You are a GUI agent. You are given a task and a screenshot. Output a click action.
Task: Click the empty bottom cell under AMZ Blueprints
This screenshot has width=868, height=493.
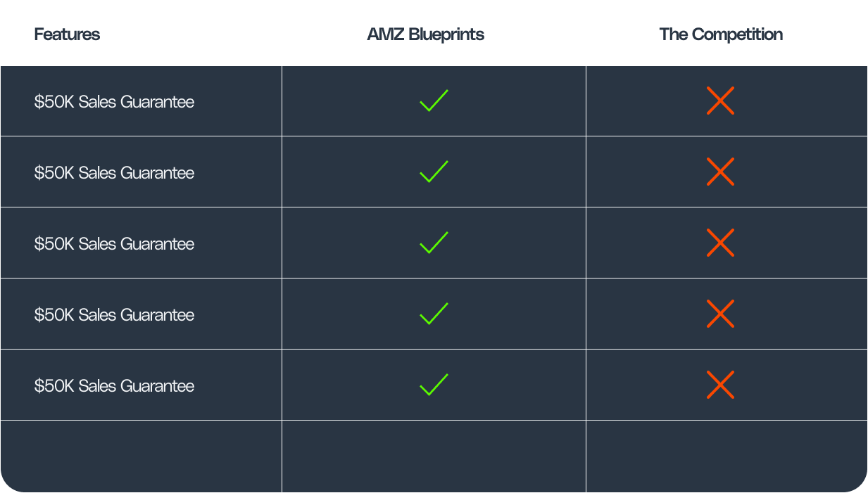click(x=434, y=456)
